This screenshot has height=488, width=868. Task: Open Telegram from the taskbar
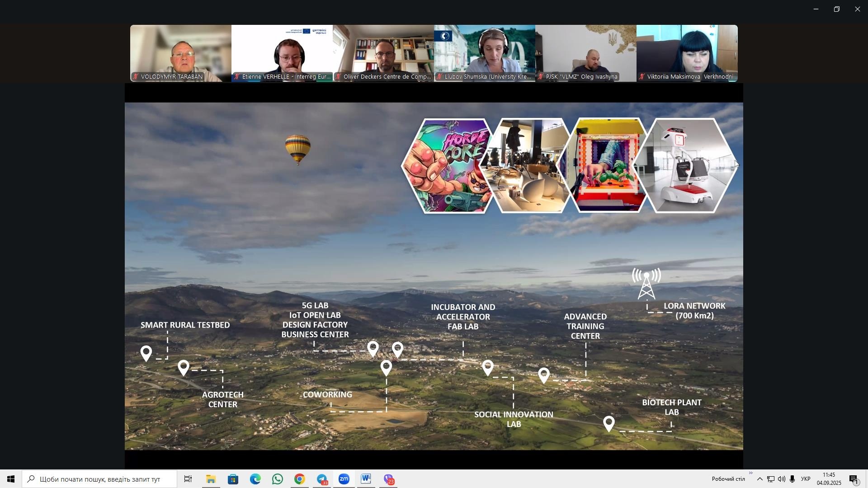point(322,479)
